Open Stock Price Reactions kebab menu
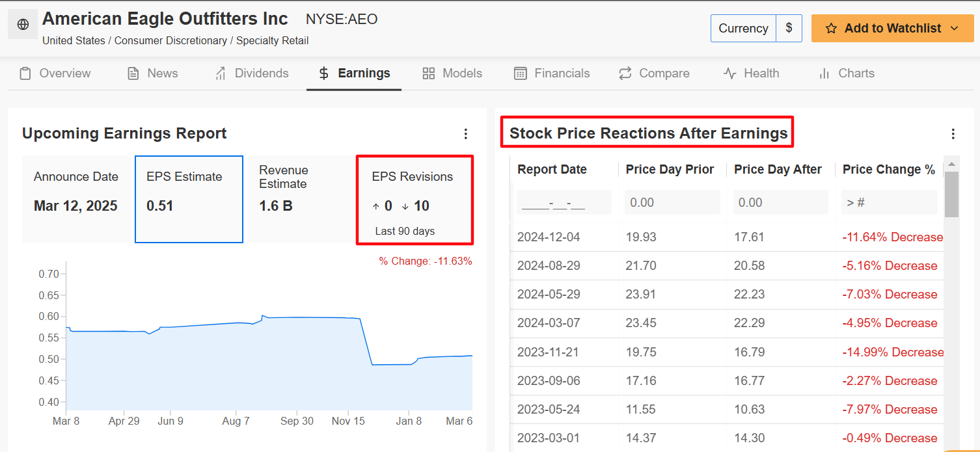This screenshot has height=452, width=980. (x=953, y=134)
